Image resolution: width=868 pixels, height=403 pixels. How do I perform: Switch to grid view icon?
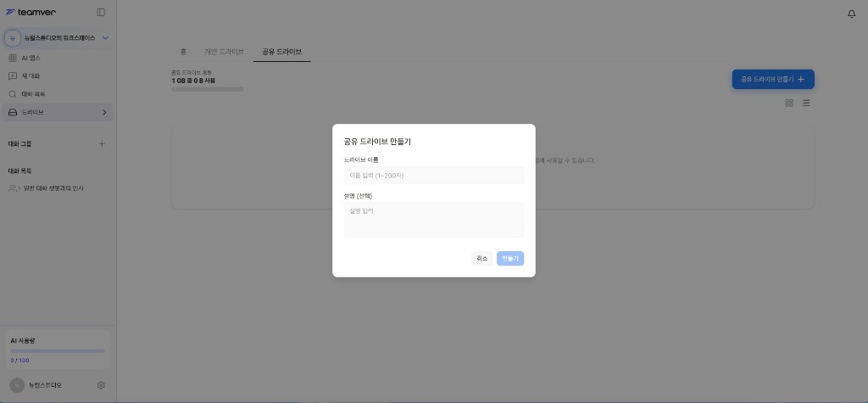pos(789,104)
